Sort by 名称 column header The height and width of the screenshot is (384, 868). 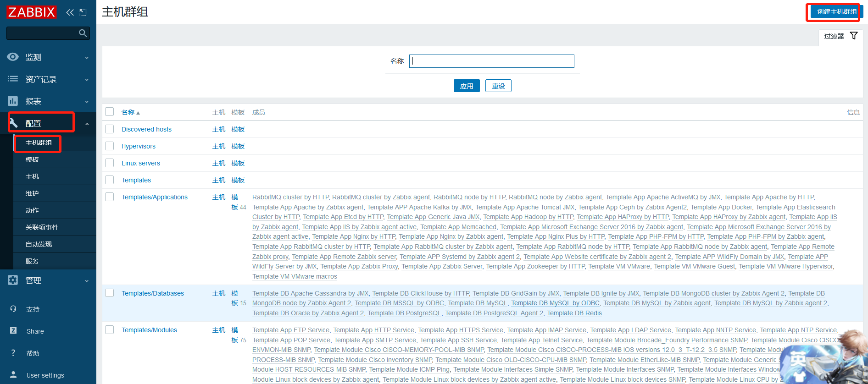(130, 112)
